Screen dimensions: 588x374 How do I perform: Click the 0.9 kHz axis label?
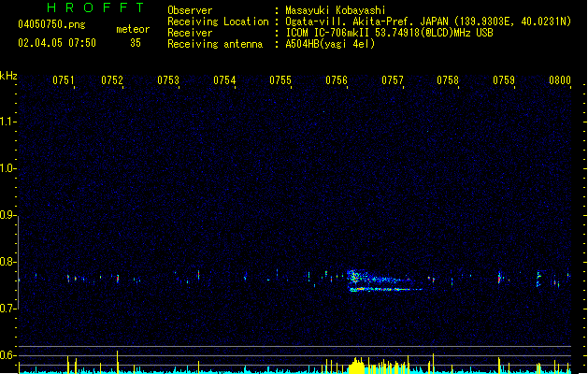7,215
